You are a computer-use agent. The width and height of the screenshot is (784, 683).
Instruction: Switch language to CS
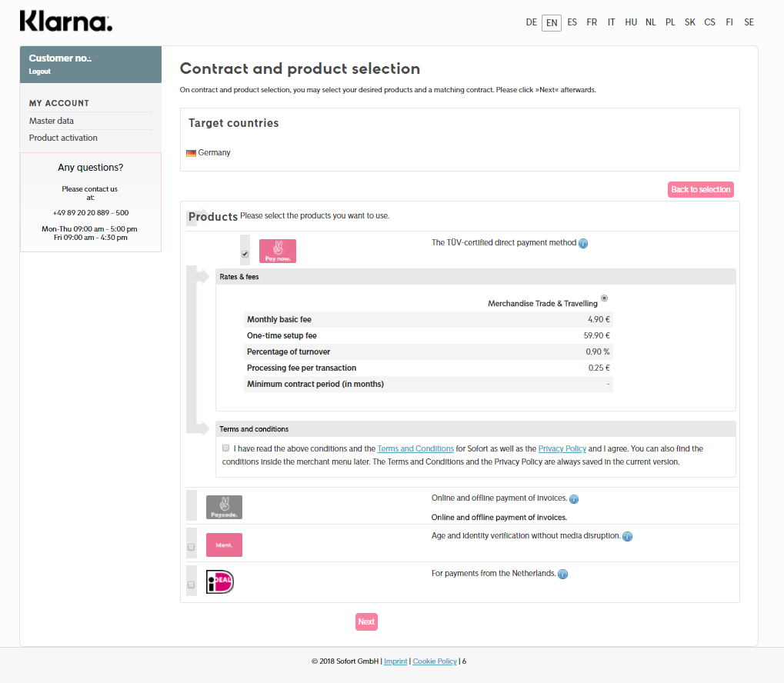pyautogui.click(x=709, y=22)
